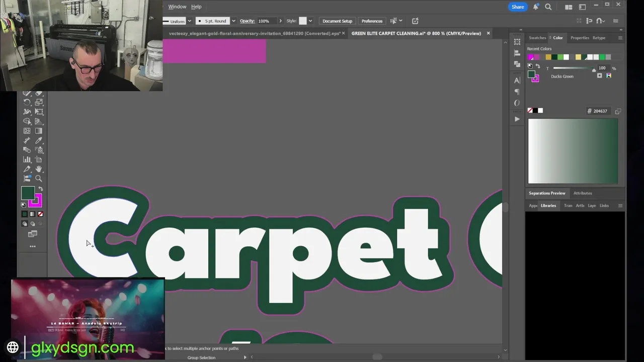Select the Free Transform tool
The width and height of the screenshot is (644, 362).
[x=39, y=112]
